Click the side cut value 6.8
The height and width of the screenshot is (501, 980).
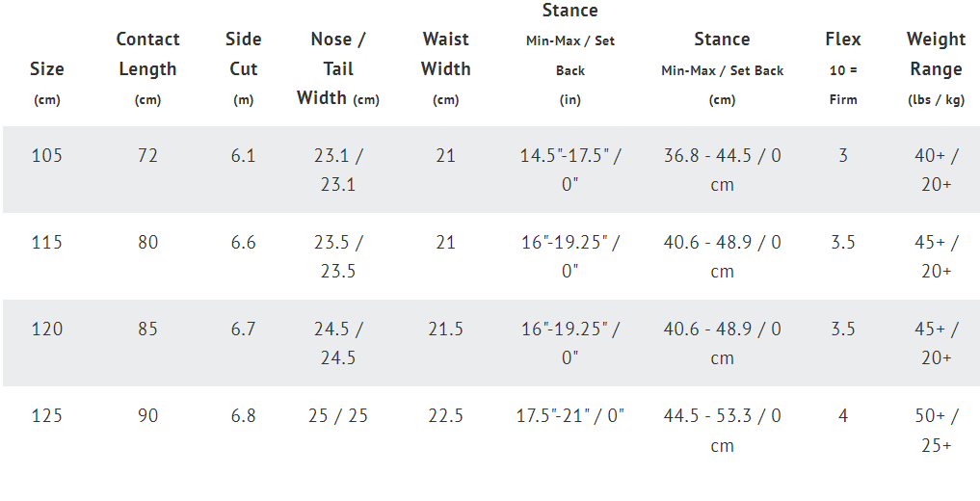click(x=243, y=416)
